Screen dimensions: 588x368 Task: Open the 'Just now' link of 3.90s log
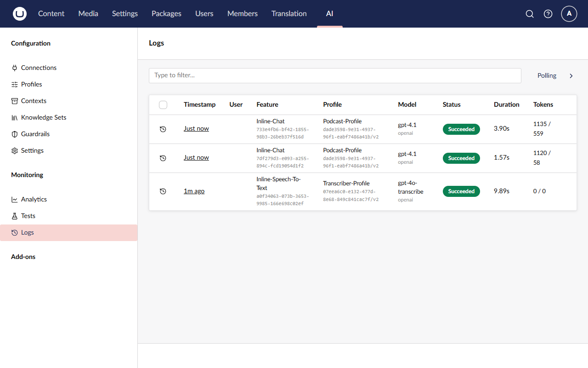coord(196,129)
